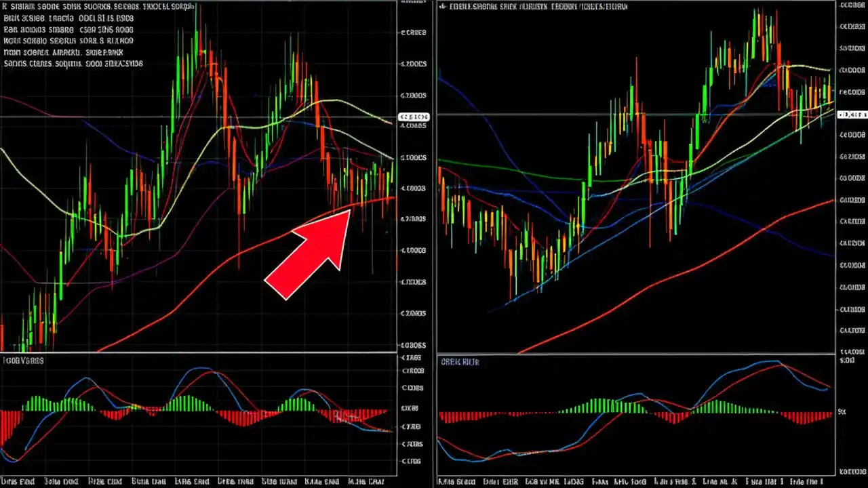
Task: Toggle the blue indicator label on right oscillator panel
Action: click(460, 362)
